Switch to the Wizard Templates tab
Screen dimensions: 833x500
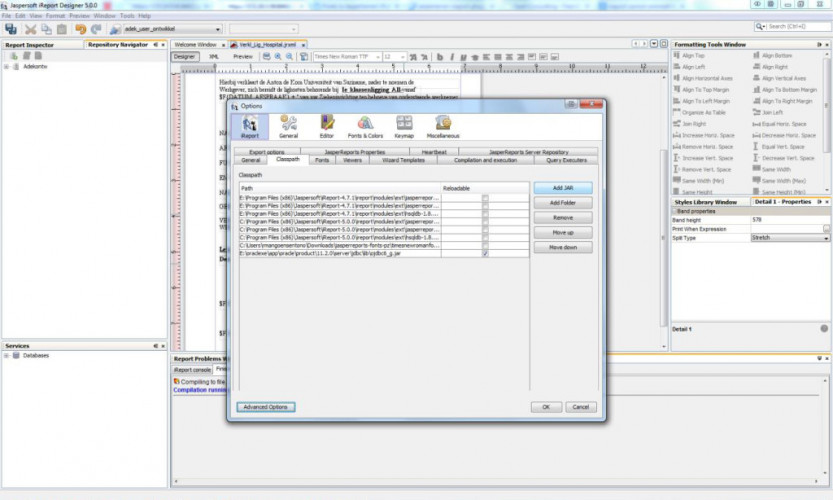(403, 160)
